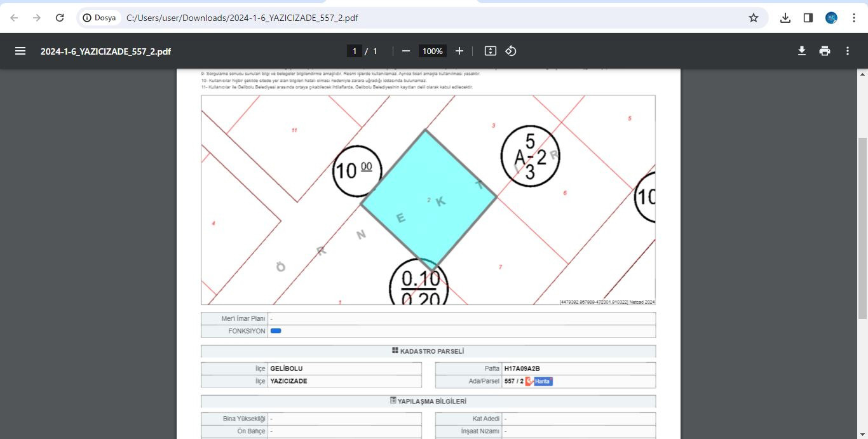Viewport: 868px width, 439px height.
Task: Open the Chrome profile avatar
Action: 831,18
